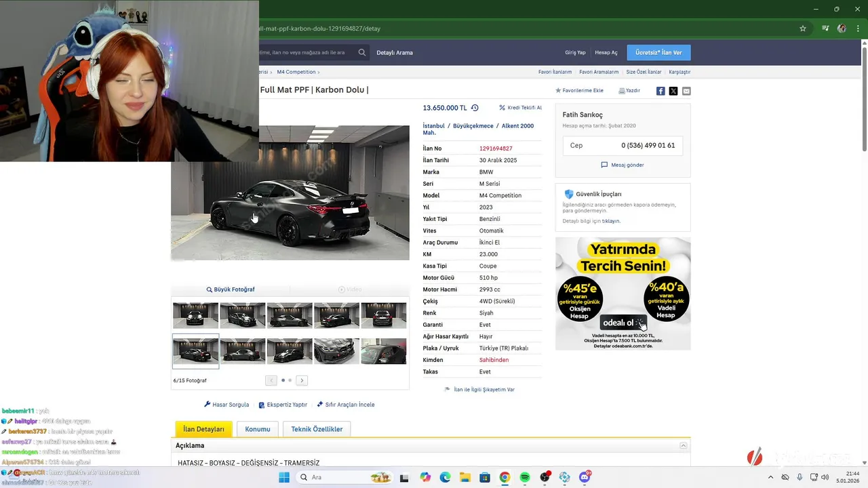The width and height of the screenshot is (868, 488).
Task: Open File Explorer from taskbar
Action: point(465,477)
